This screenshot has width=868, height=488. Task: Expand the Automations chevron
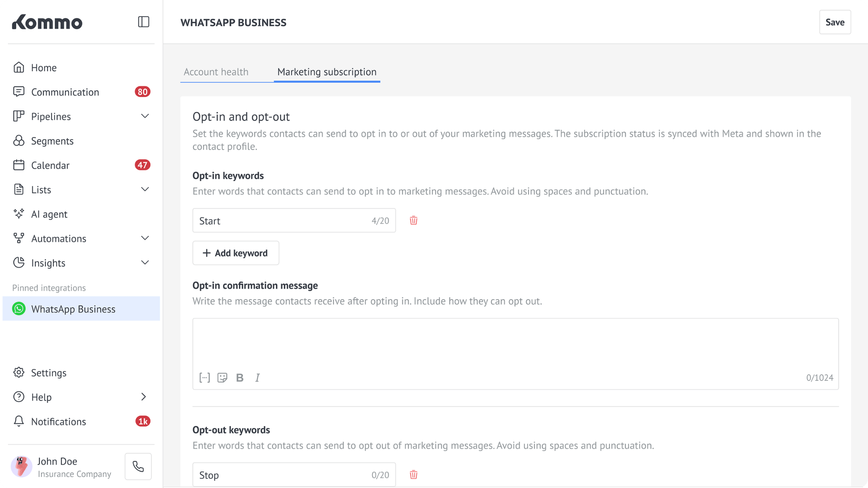click(145, 238)
